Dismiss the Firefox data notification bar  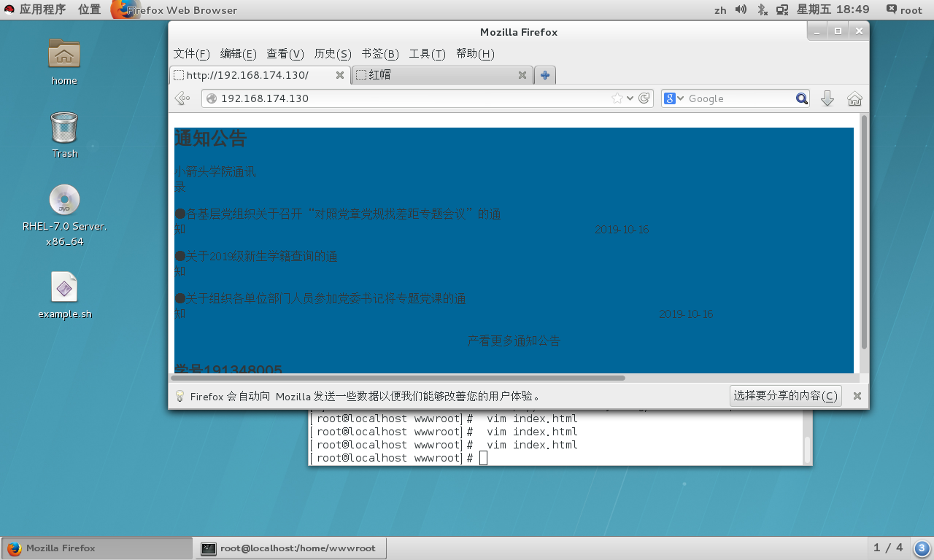(x=857, y=396)
